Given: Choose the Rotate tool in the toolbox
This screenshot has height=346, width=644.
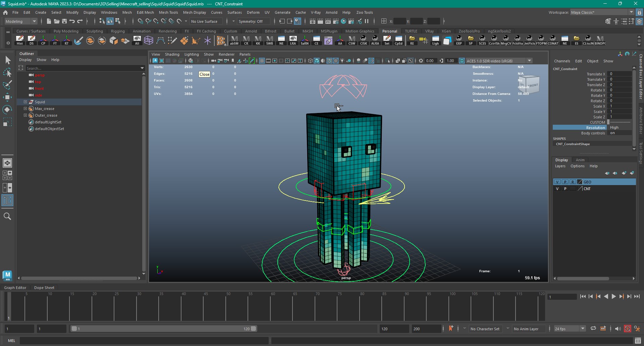Looking at the screenshot, I should click(7, 110).
